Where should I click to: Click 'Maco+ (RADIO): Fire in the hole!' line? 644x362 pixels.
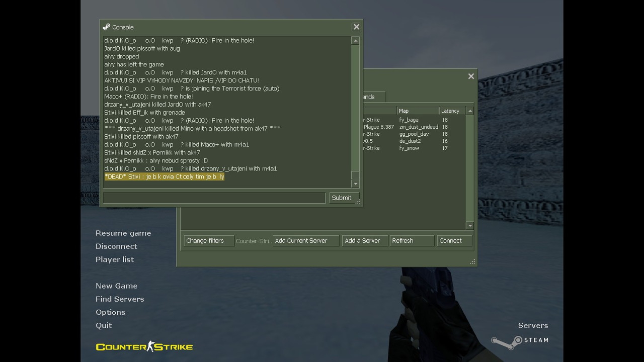[148, 97]
